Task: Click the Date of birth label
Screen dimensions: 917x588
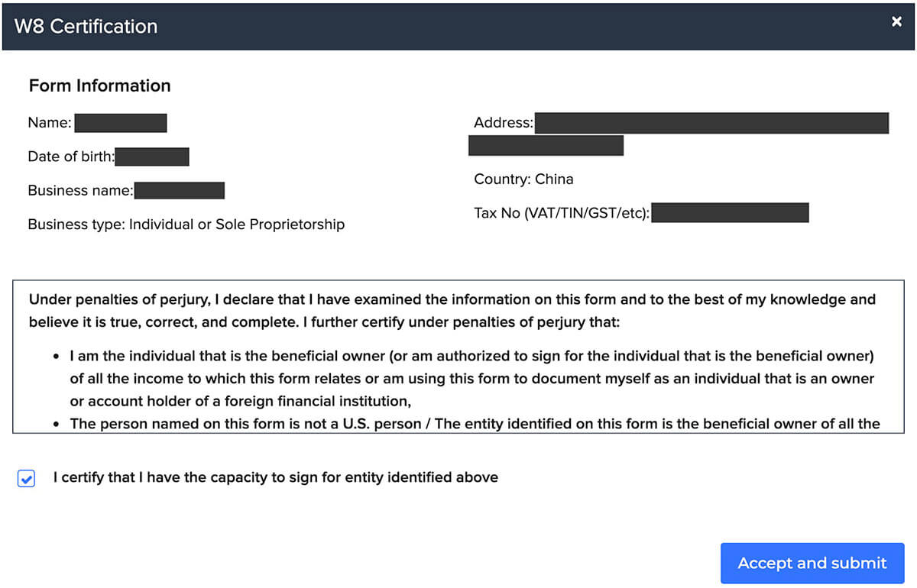Action: 71,157
